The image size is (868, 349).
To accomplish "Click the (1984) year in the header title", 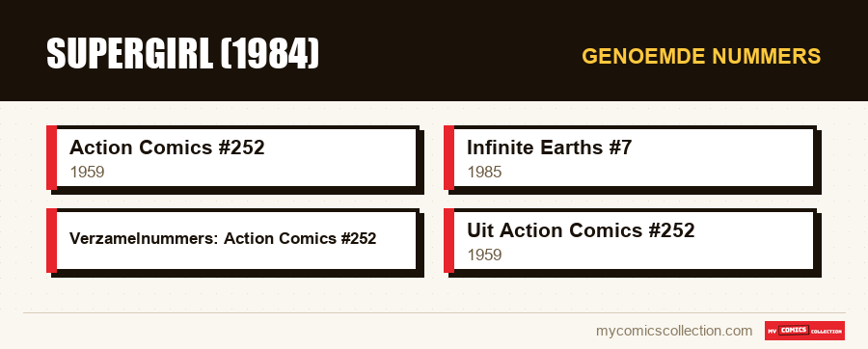I will coord(270,54).
